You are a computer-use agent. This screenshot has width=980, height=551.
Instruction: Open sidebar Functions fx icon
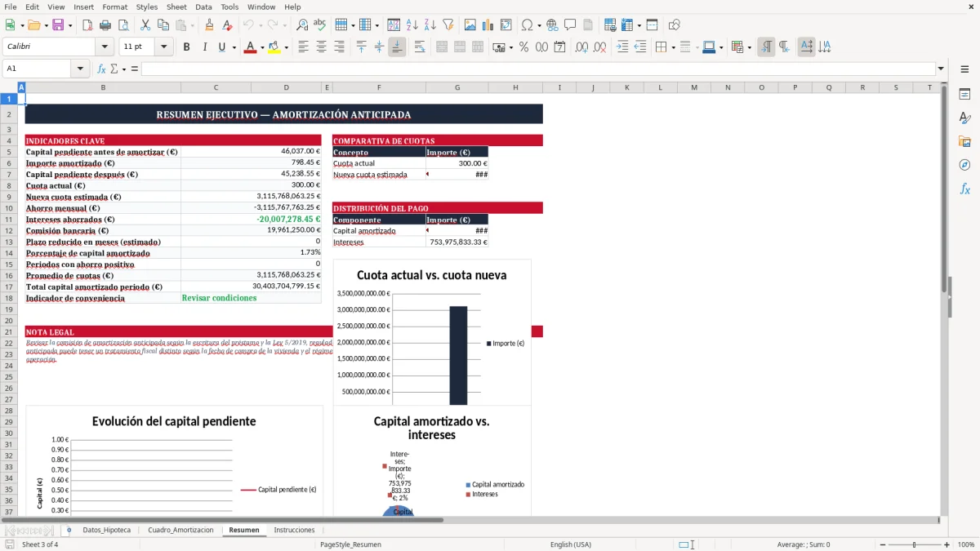click(x=964, y=189)
